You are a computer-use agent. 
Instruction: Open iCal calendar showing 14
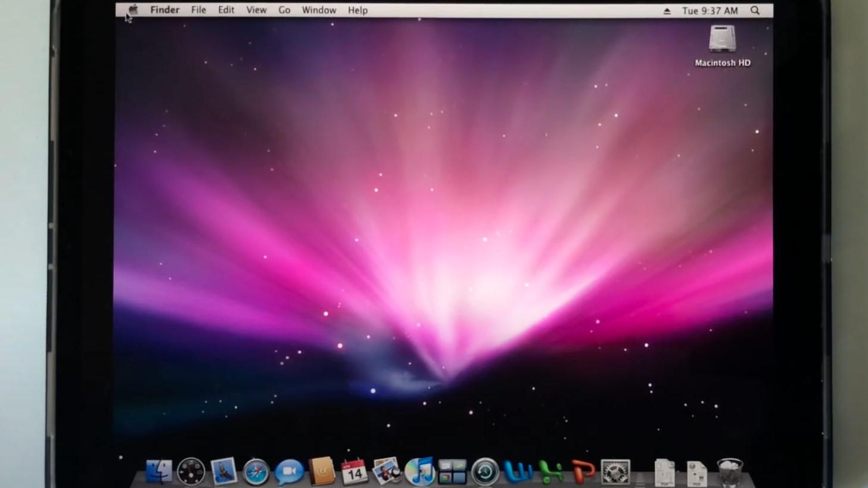pos(354,472)
